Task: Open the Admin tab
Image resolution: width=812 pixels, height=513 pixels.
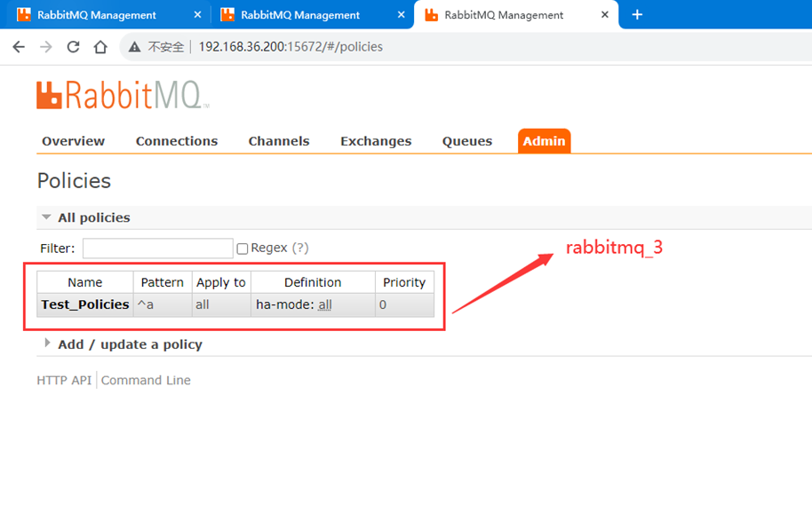Action: point(544,141)
